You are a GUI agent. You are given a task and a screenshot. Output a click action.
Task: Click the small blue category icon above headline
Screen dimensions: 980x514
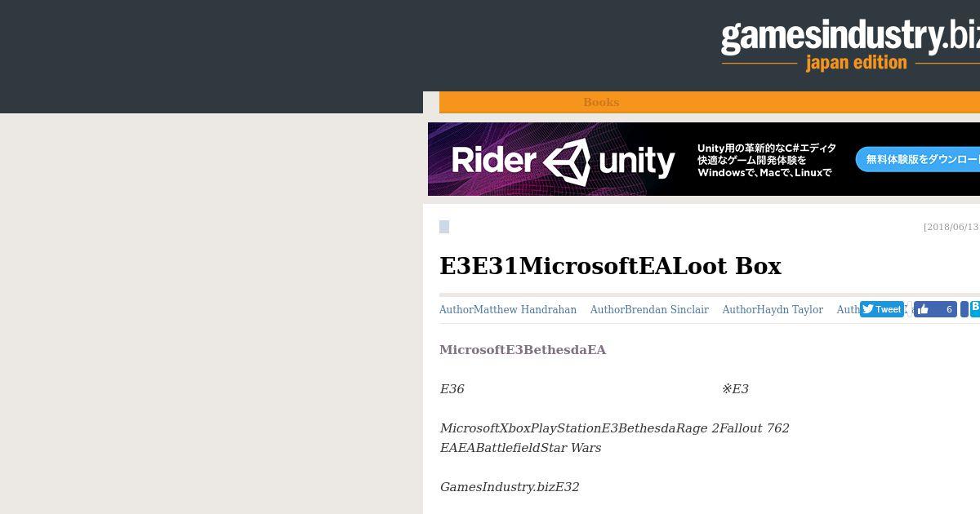pos(444,227)
